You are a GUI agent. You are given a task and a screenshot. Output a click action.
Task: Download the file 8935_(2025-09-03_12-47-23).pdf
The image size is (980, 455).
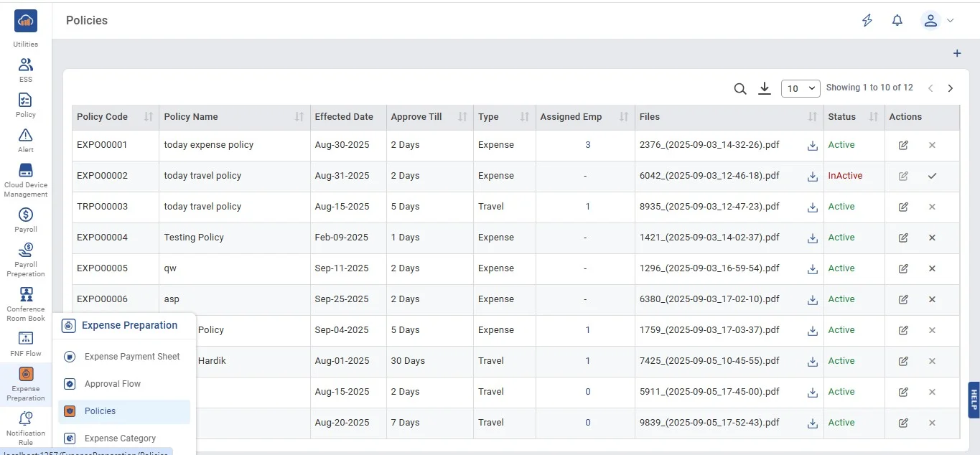point(813,207)
